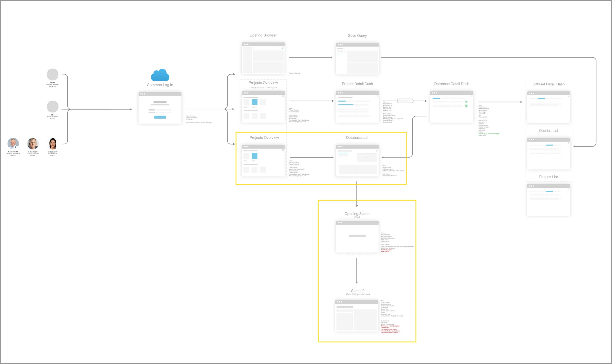Select the Plugins List section label

tap(548, 177)
